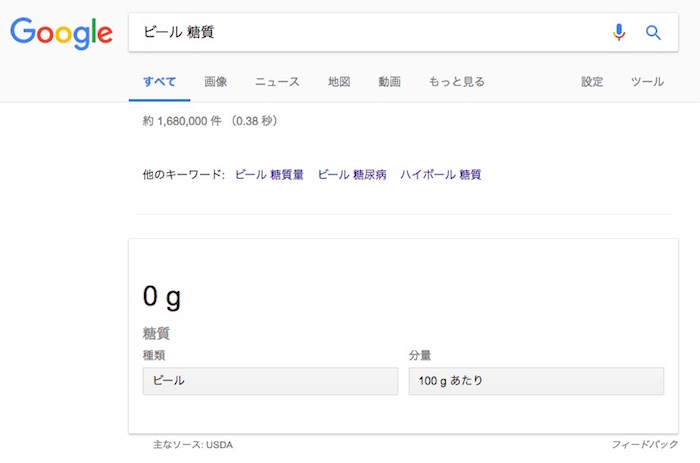This screenshot has height=463, width=700.
Task: Click the Google logo
Action: tap(61, 33)
